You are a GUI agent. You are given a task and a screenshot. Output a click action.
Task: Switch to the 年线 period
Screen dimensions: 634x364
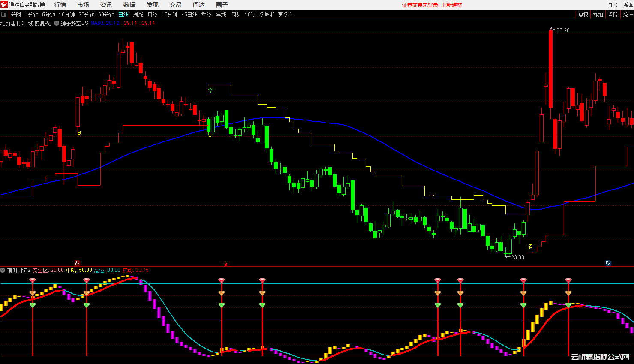(x=221, y=15)
